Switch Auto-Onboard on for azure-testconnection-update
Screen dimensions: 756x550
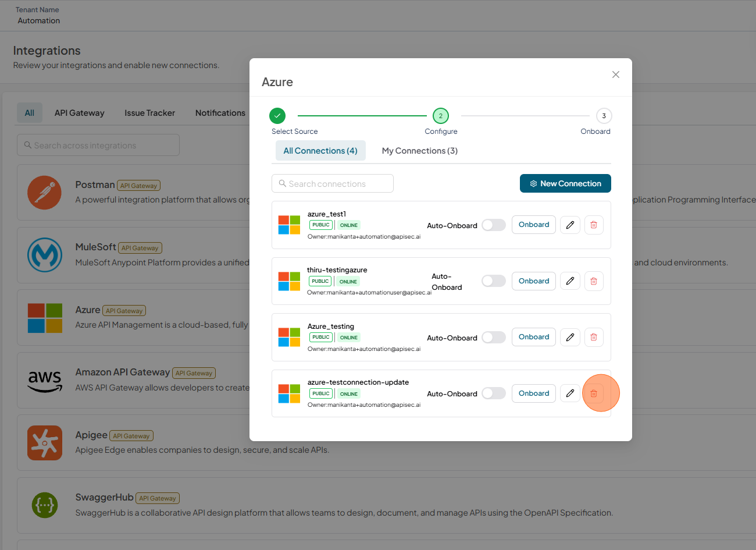[x=494, y=393]
